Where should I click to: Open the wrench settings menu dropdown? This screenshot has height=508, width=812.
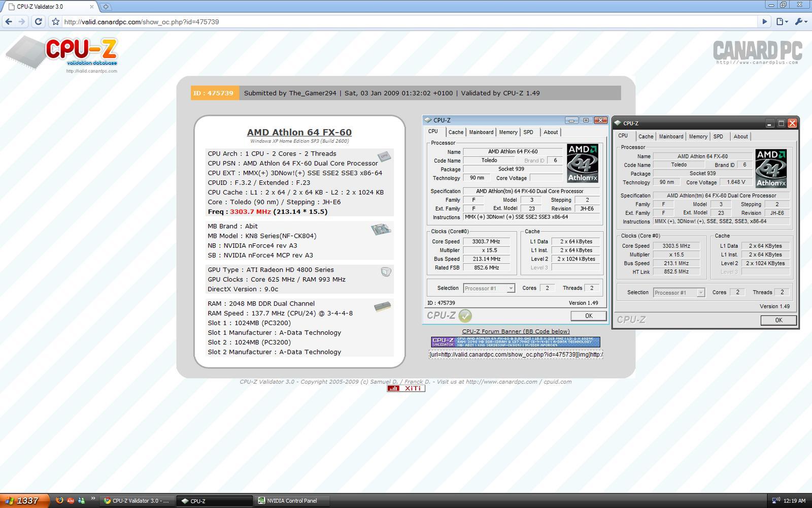pos(801,22)
